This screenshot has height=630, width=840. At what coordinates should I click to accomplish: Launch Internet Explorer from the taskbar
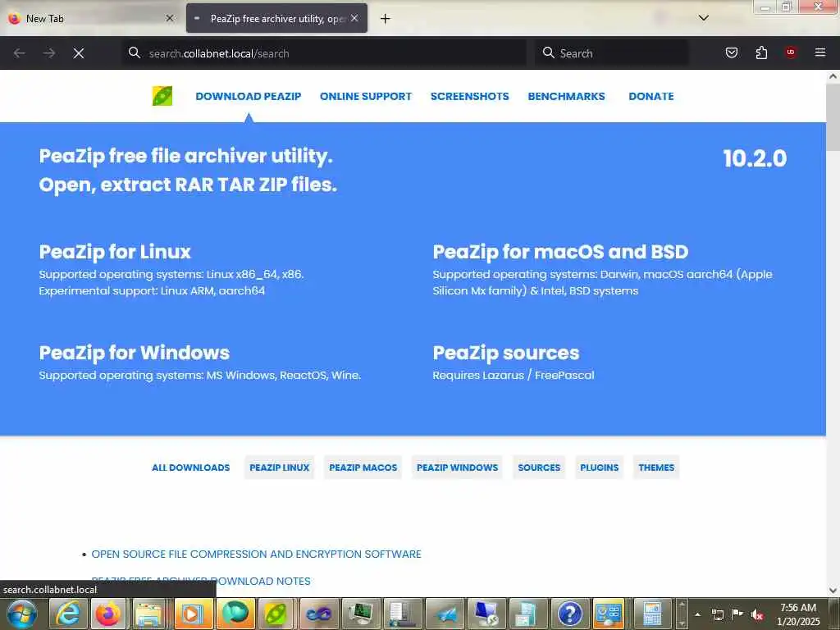pos(67,614)
